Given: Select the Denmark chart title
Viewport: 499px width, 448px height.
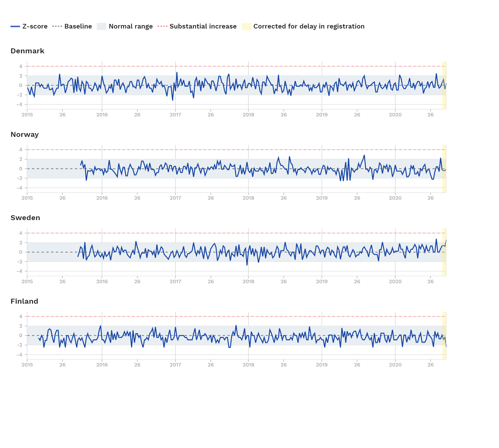Looking at the screenshot, I should [27, 51].
